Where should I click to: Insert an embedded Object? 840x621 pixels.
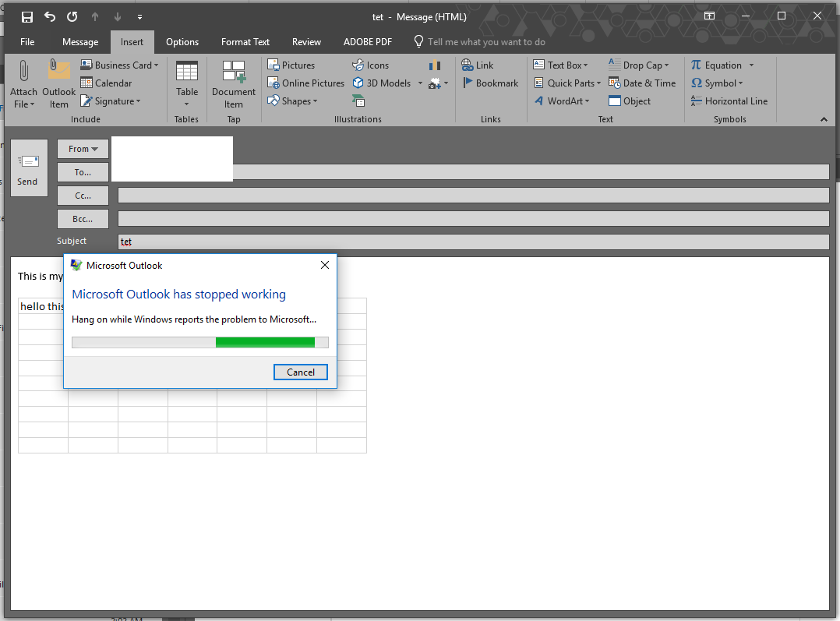coord(630,101)
